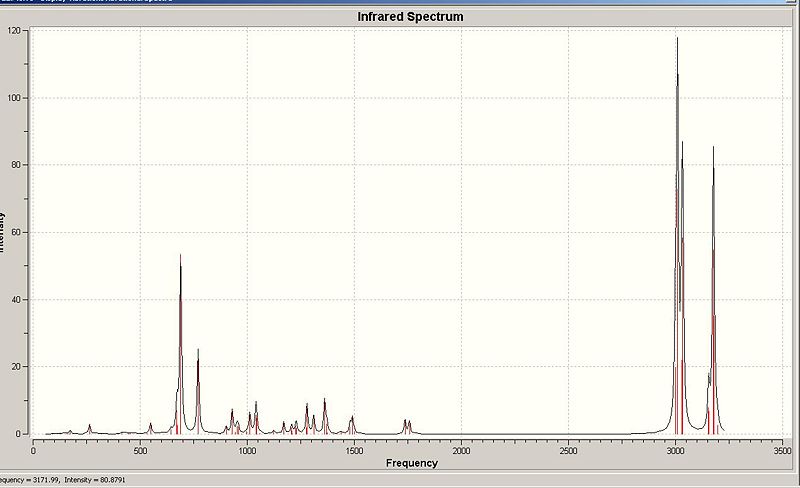Click the x-axis tick label "3500"

[x=782, y=451]
